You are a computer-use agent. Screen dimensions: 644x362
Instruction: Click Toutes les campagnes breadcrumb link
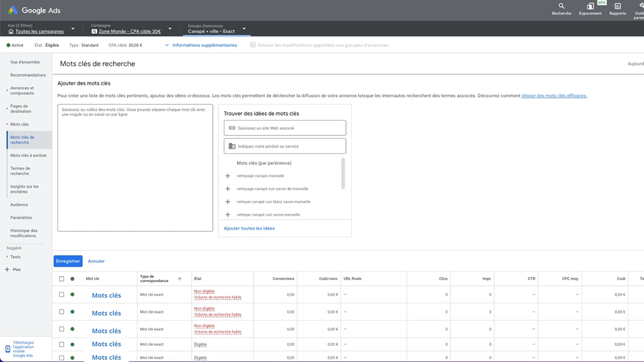pyautogui.click(x=40, y=31)
